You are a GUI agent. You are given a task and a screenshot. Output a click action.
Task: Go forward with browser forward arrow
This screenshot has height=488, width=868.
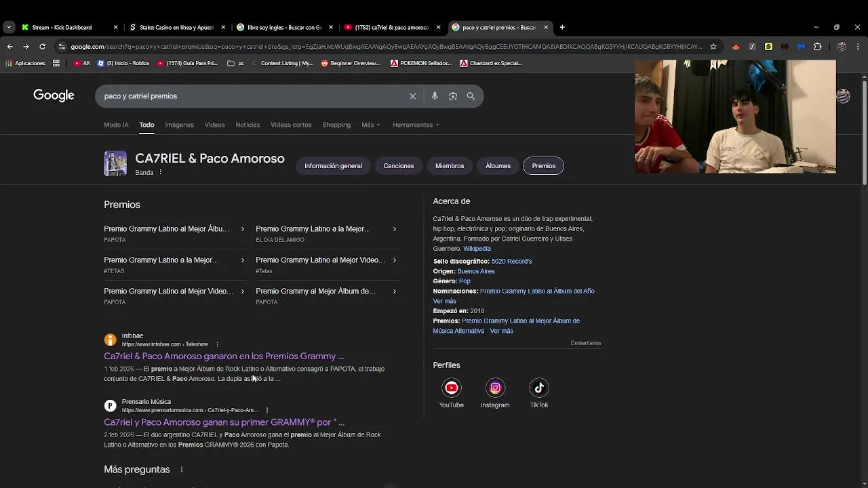(x=26, y=47)
